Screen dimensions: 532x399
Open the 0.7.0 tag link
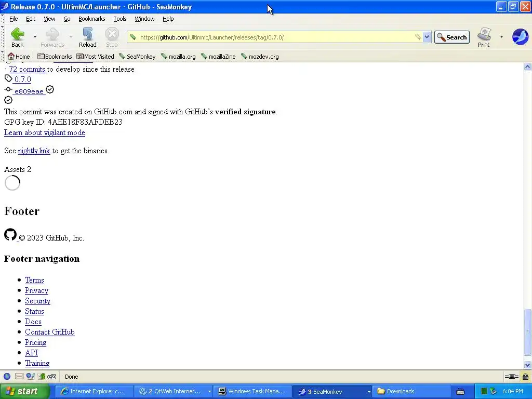click(22, 79)
